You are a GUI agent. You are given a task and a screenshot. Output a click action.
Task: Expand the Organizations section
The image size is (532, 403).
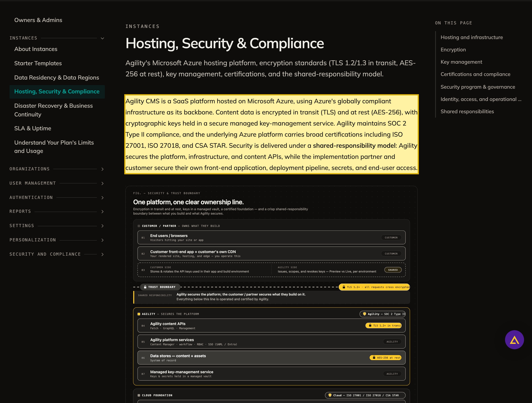coord(102,169)
